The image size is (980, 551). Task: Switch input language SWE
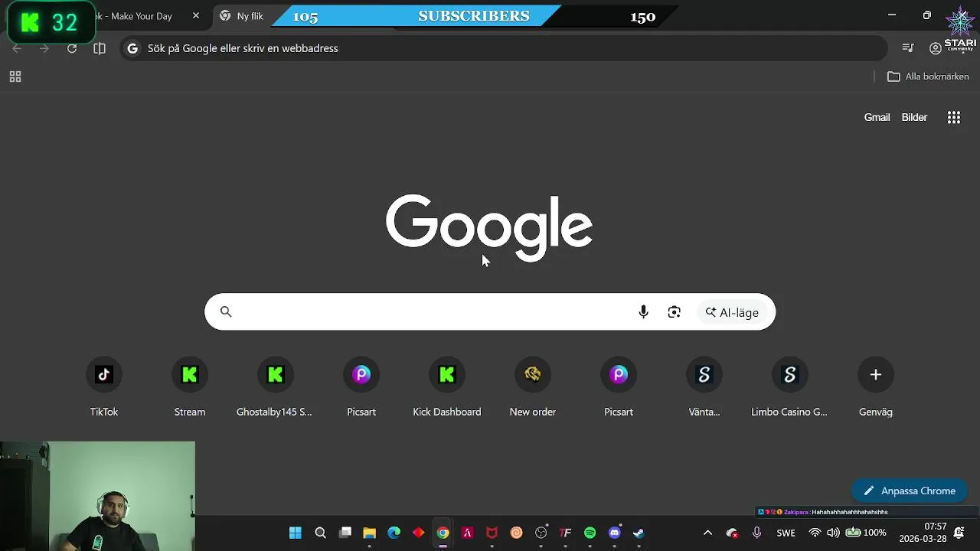coord(786,533)
